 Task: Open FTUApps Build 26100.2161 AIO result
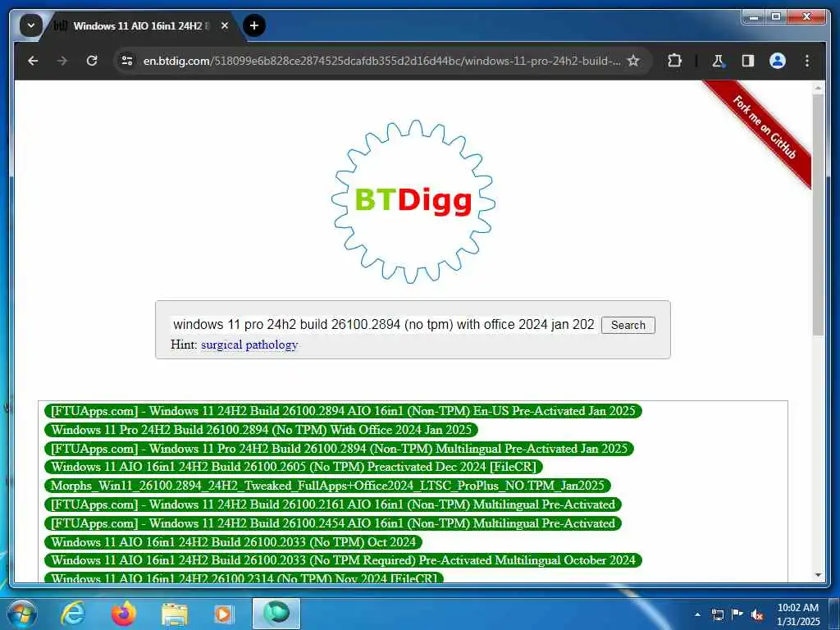tap(333, 504)
